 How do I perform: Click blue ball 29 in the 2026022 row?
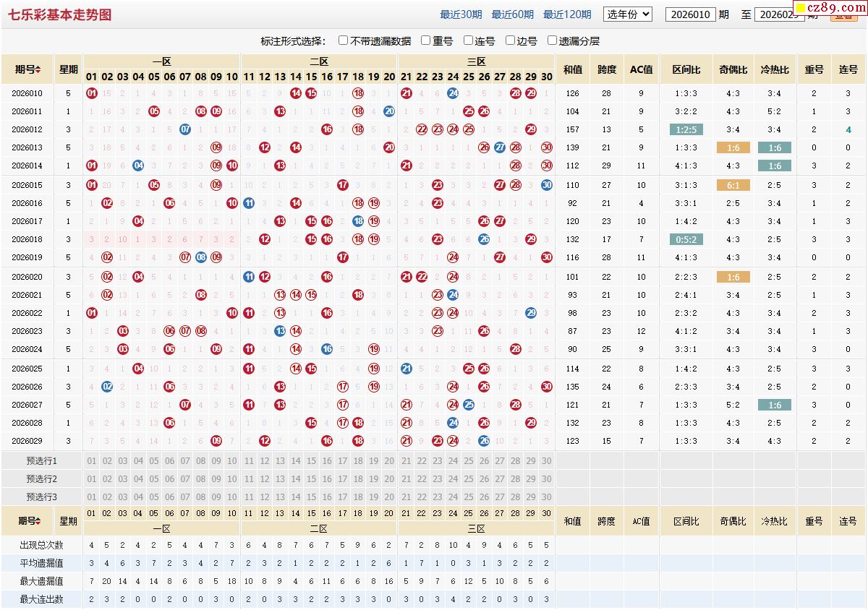pos(531,313)
